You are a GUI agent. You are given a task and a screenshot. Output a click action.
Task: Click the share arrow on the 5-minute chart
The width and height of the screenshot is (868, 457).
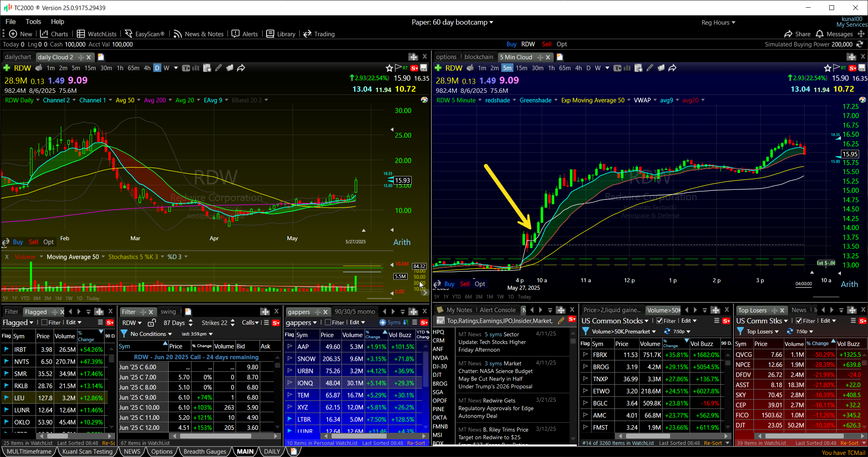pos(673,68)
